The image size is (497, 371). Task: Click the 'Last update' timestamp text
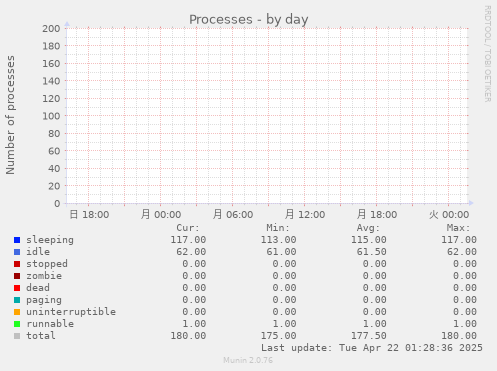tap(372, 348)
